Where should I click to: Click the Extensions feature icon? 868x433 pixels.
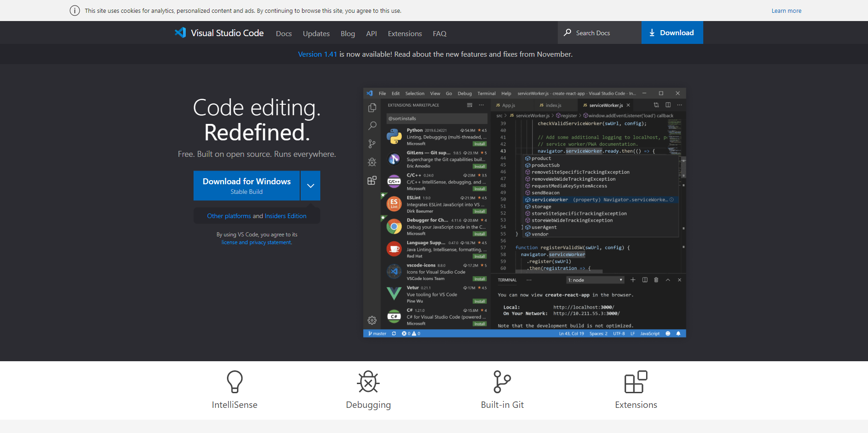[x=636, y=382]
